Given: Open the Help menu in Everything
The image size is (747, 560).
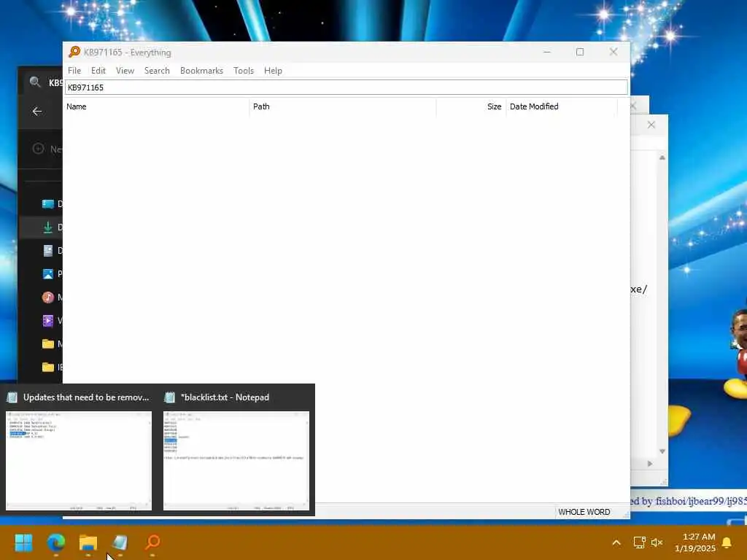Looking at the screenshot, I should (x=273, y=71).
